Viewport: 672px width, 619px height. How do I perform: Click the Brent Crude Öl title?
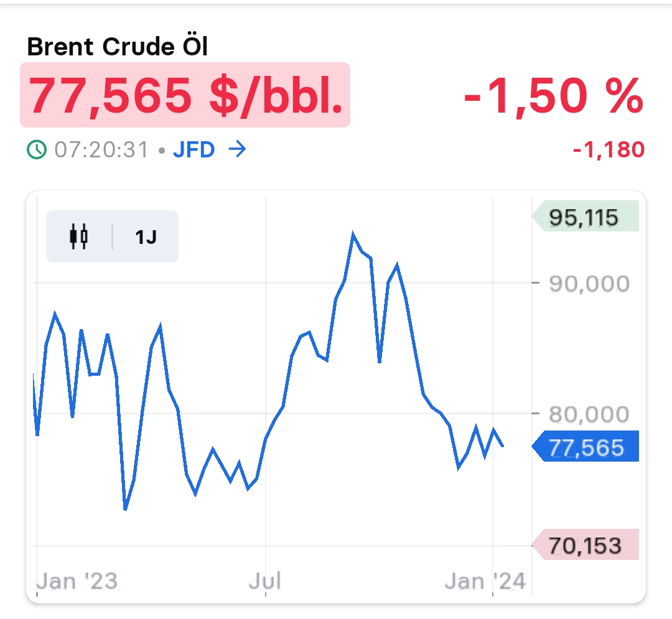[x=118, y=47]
